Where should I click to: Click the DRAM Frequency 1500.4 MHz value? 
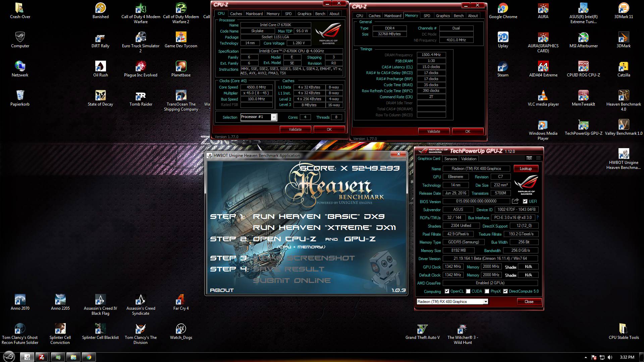[431, 55]
